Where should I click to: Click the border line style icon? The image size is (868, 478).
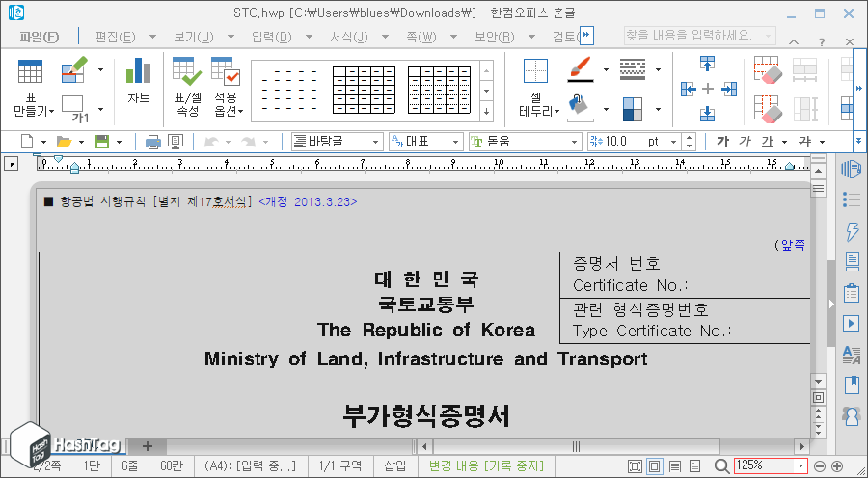pos(632,69)
